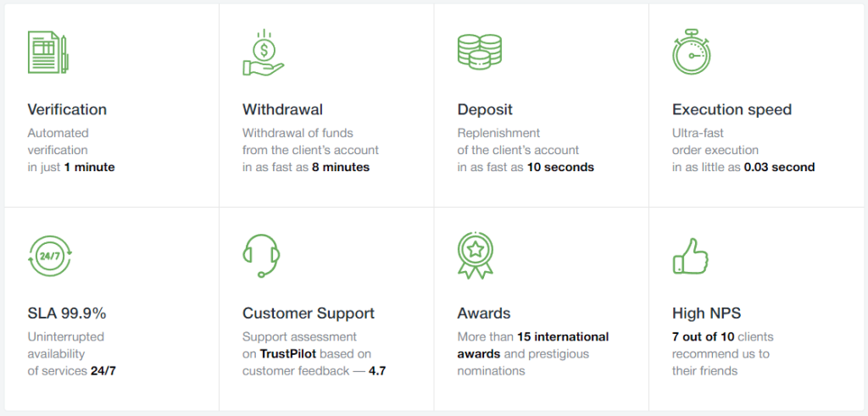Click the Deposit heading text

pos(485,110)
